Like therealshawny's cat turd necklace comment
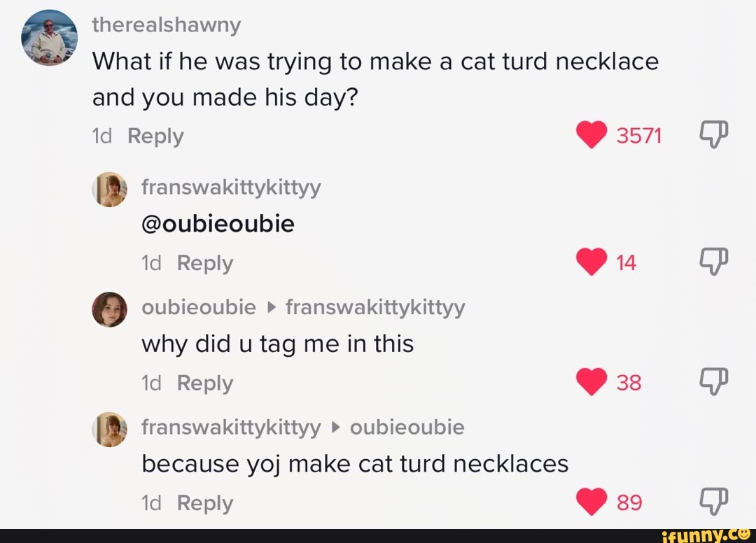The image size is (756, 543). pyautogui.click(x=592, y=134)
